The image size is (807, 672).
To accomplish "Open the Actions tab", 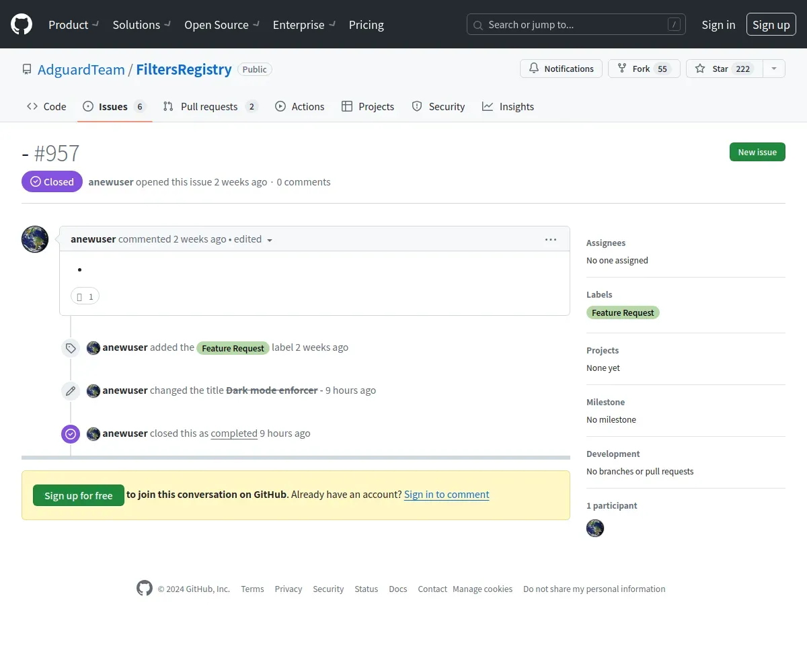I will [x=300, y=106].
